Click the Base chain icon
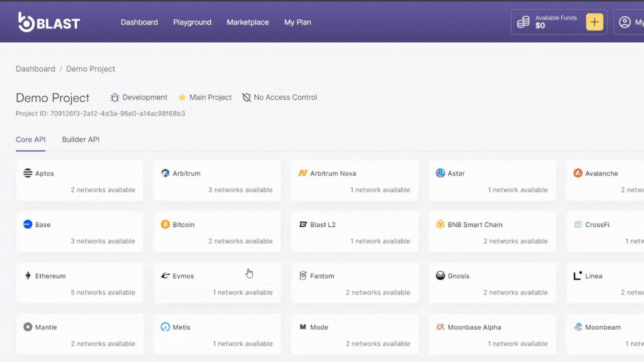 coord(28,224)
